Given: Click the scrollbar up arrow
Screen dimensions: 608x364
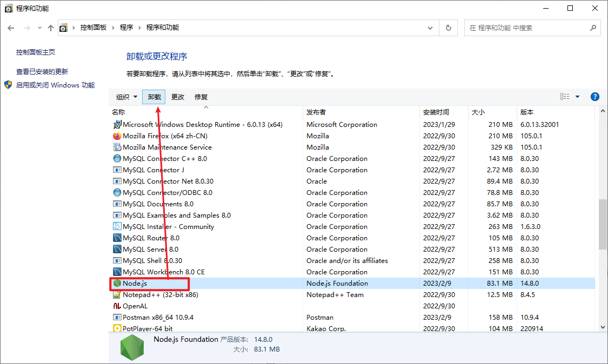Looking at the screenshot, I should point(603,111).
